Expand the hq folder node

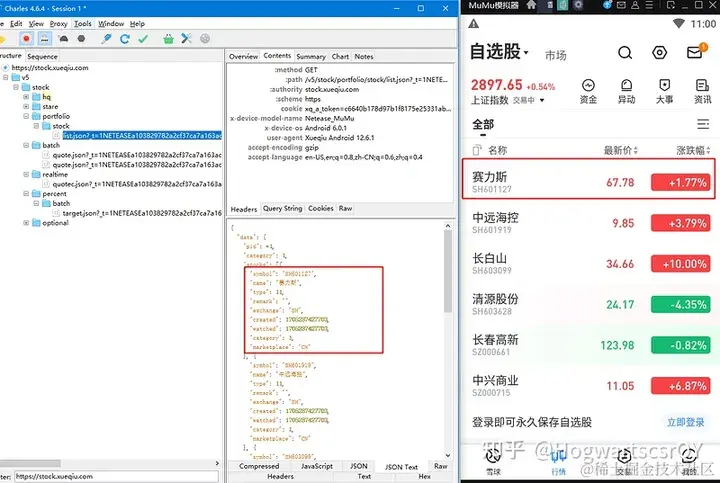pyautogui.click(x=26, y=96)
